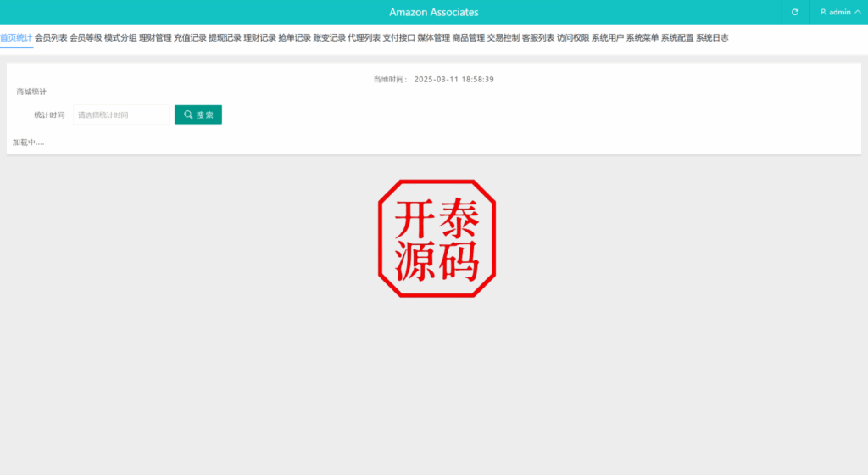
Task: Open 会员等级 menu item
Action: pos(86,37)
